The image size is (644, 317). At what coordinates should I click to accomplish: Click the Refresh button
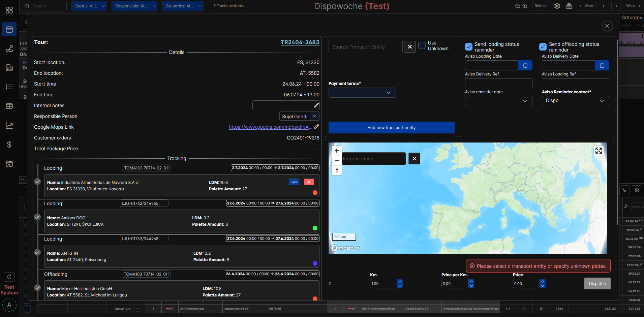pos(541,6)
